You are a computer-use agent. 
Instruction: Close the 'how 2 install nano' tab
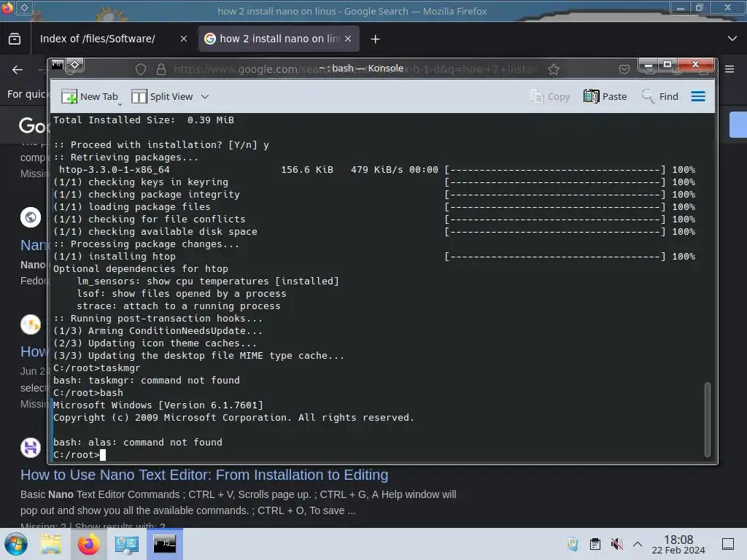(x=348, y=39)
